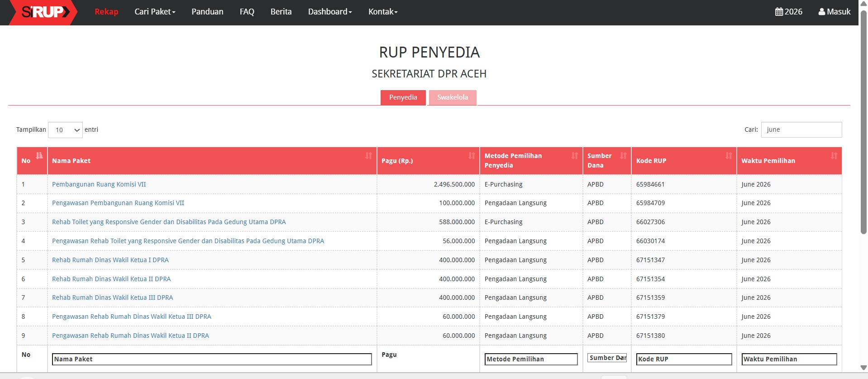Select Pagu value 588.000.000

[457, 222]
